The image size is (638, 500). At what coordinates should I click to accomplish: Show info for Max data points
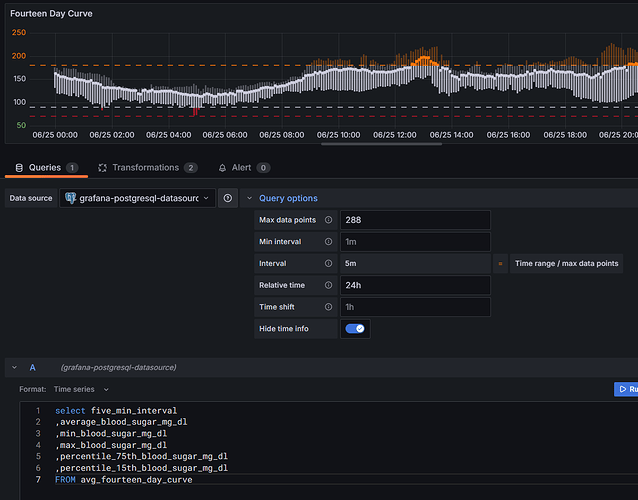click(x=328, y=220)
